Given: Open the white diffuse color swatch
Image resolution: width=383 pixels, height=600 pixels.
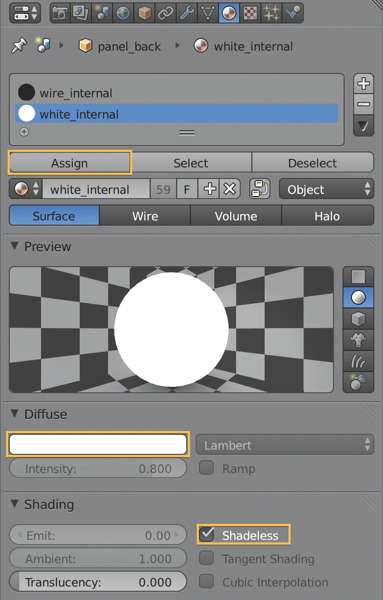Looking at the screenshot, I should pos(98,445).
